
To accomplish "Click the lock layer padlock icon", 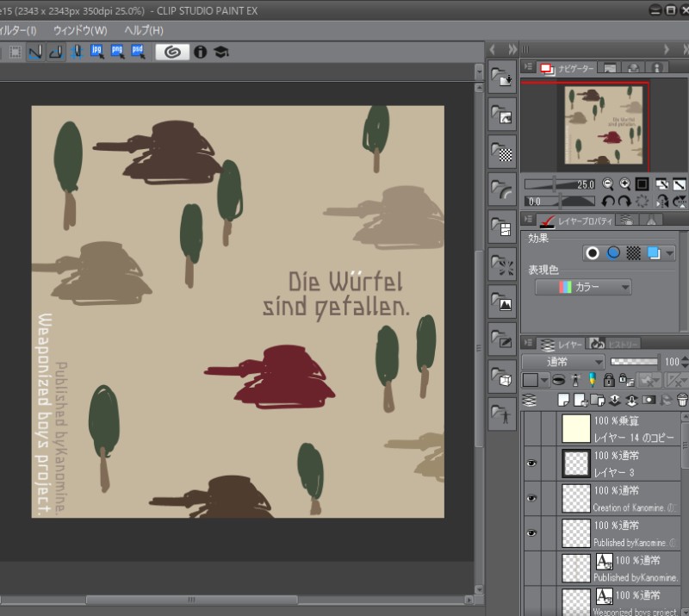I will click(608, 380).
